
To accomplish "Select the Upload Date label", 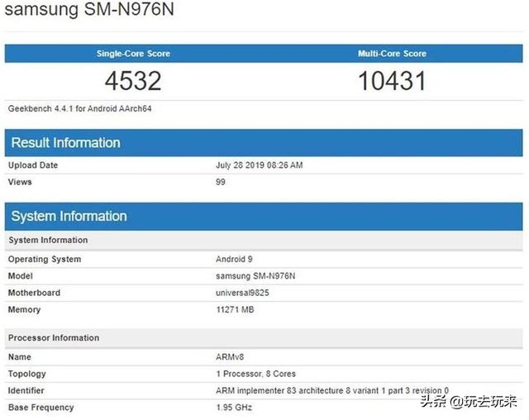I will pyautogui.click(x=33, y=165).
